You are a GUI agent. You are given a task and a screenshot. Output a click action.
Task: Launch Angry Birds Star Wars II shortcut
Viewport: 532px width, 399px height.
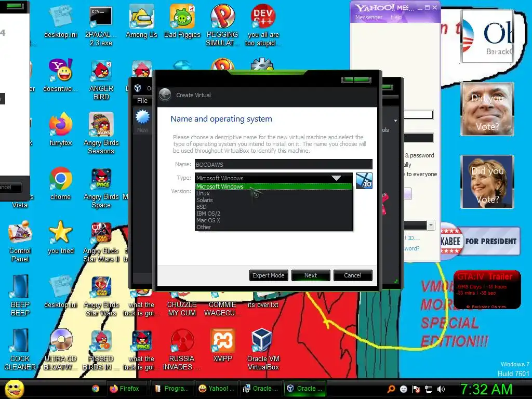(101, 242)
